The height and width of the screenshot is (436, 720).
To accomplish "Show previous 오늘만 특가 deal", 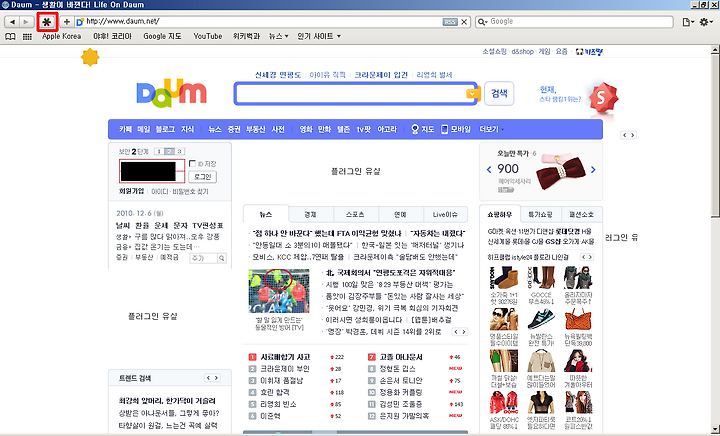I will point(489,170).
